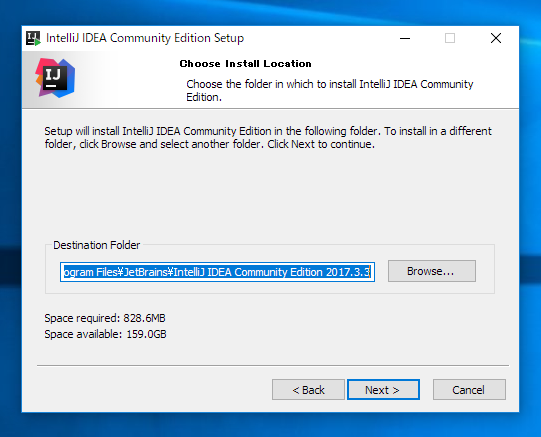
Task: Minimize the Setup window
Action: (x=405, y=38)
